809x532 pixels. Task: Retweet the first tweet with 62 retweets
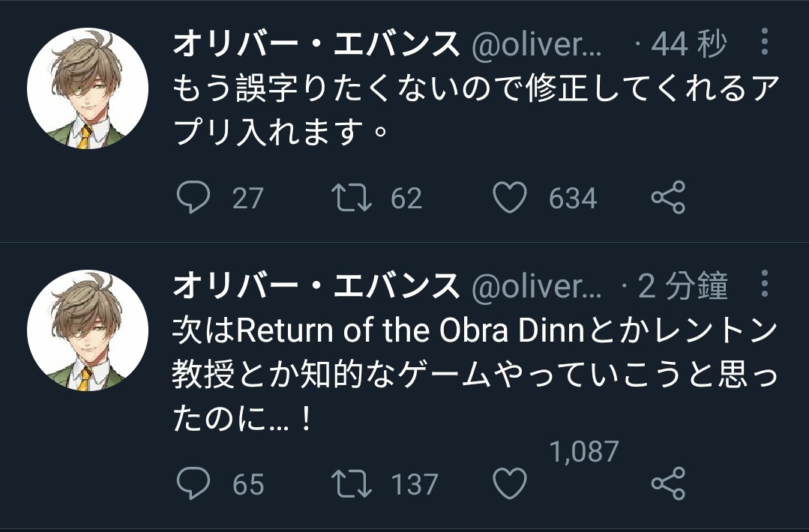tap(352, 198)
